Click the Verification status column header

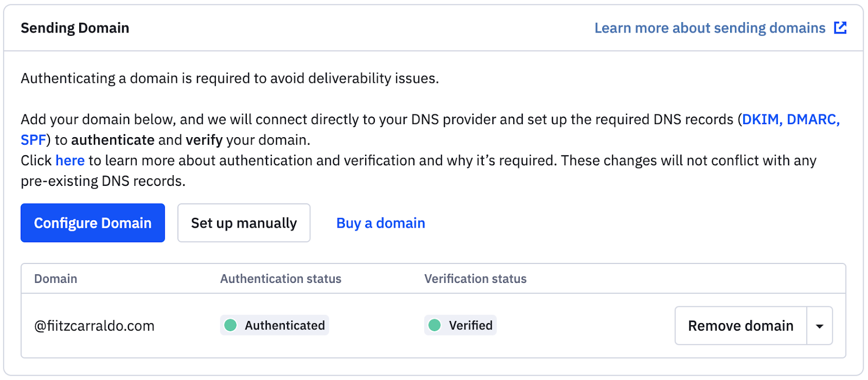[475, 279]
